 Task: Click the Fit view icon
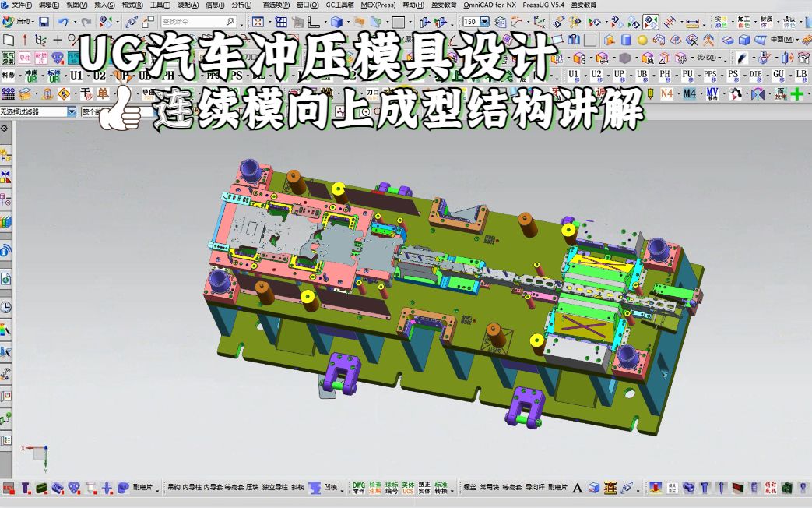tap(258, 22)
